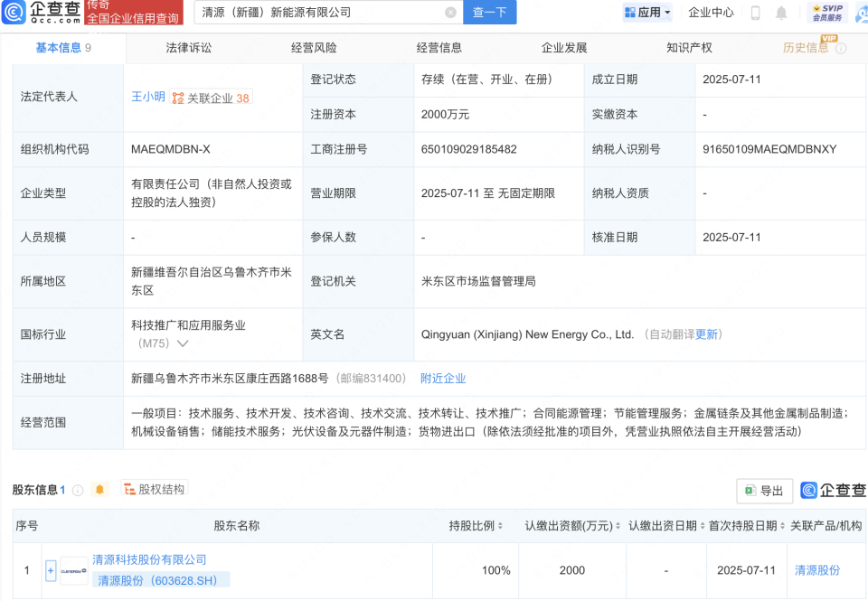The image size is (868, 601).
Task: Open the mobile phone icon in header
Action: tap(755, 12)
